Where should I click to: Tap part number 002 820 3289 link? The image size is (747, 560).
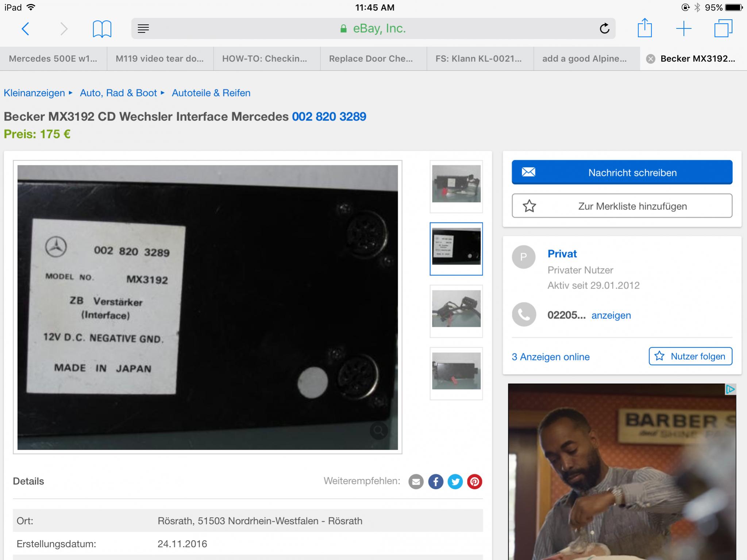pos(329,116)
